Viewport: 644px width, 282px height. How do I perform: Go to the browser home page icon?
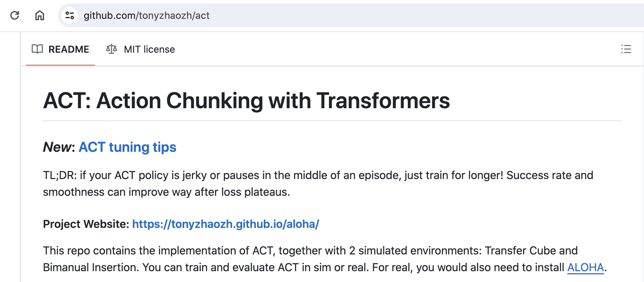pos(40,15)
